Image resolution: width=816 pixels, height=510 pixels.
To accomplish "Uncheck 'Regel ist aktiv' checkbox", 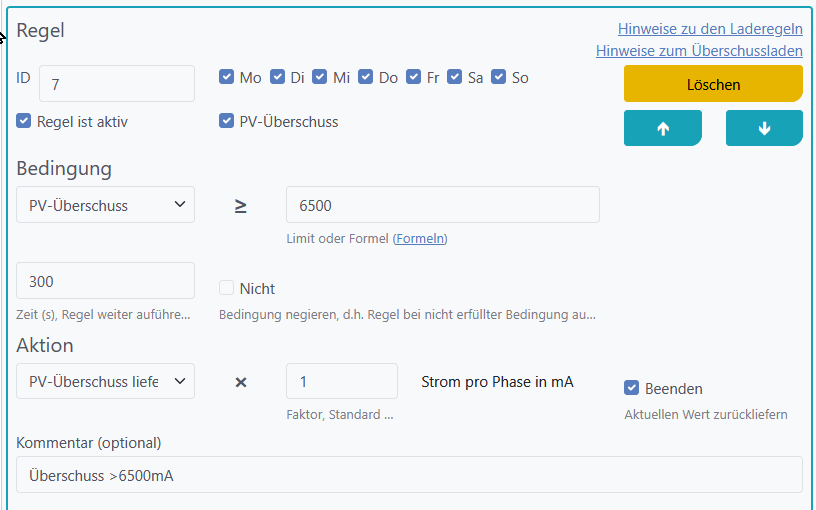I will pos(23,121).
